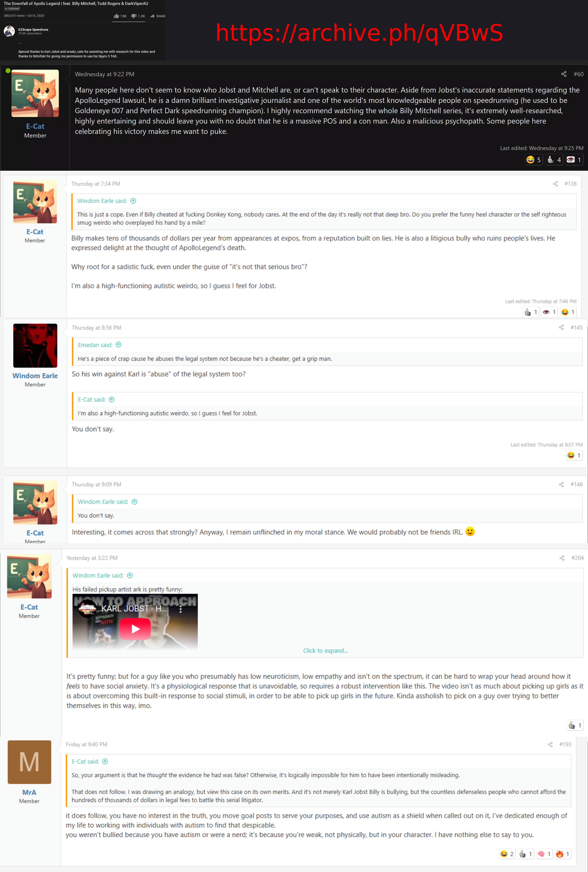Click to expand the quote in #204

point(326,651)
